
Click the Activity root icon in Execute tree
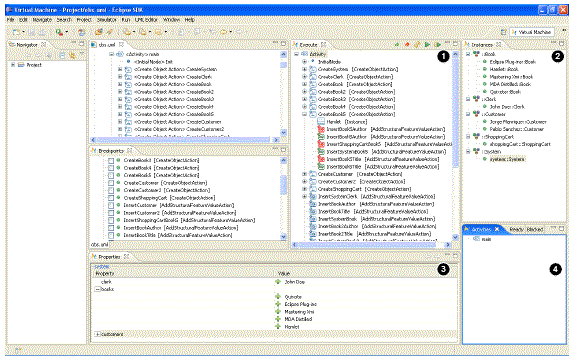pyautogui.click(x=305, y=54)
